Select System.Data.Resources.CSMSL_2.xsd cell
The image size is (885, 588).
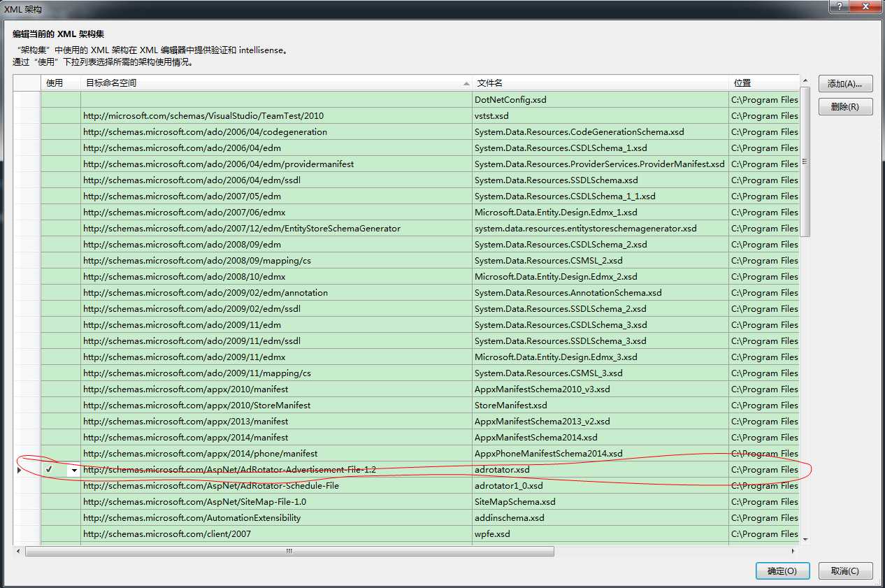pos(600,261)
